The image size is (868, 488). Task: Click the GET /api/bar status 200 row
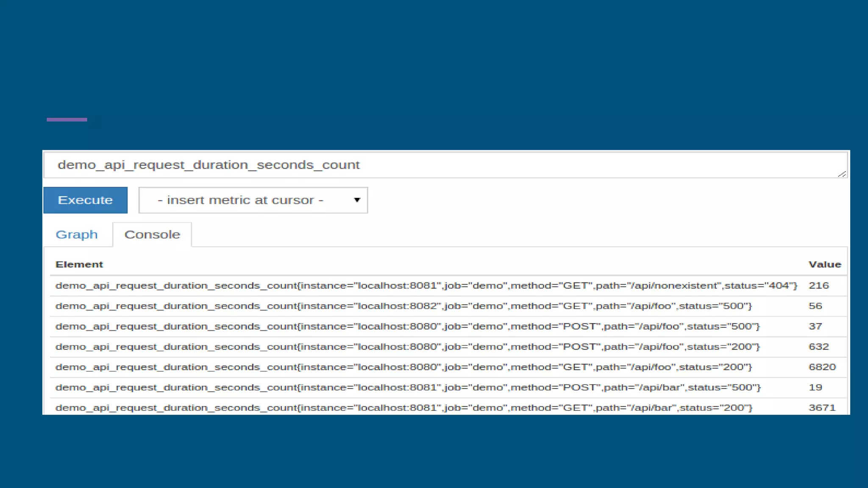403,408
